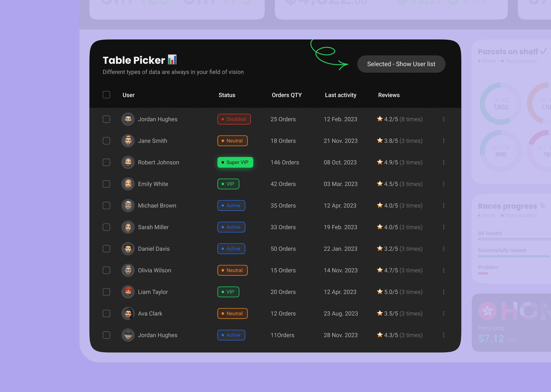Open three-dot menu for Robert Johnson row

click(x=444, y=162)
